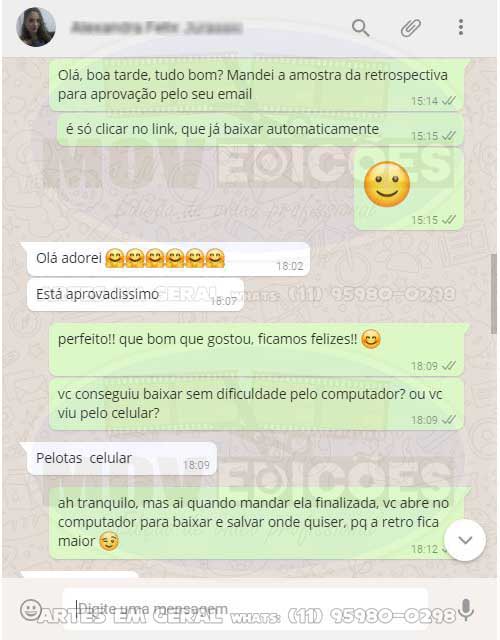Click the paperclip attach icon
The height and width of the screenshot is (640, 500).
pyautogui.click(x=410, y=28)
